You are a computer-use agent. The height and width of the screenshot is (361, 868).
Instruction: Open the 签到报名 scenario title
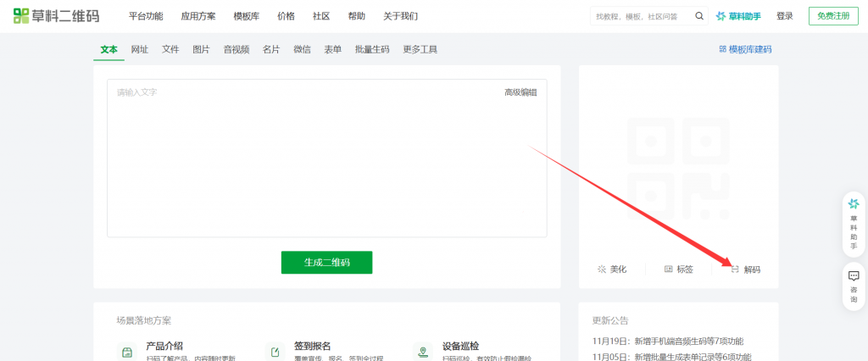pos(313,346)
